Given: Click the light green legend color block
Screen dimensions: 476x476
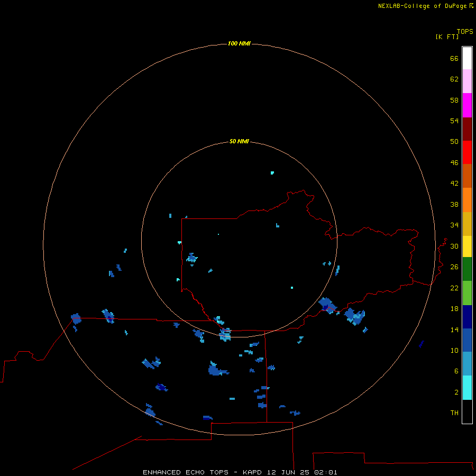Looking at the screenshot, I should [467, 293].
